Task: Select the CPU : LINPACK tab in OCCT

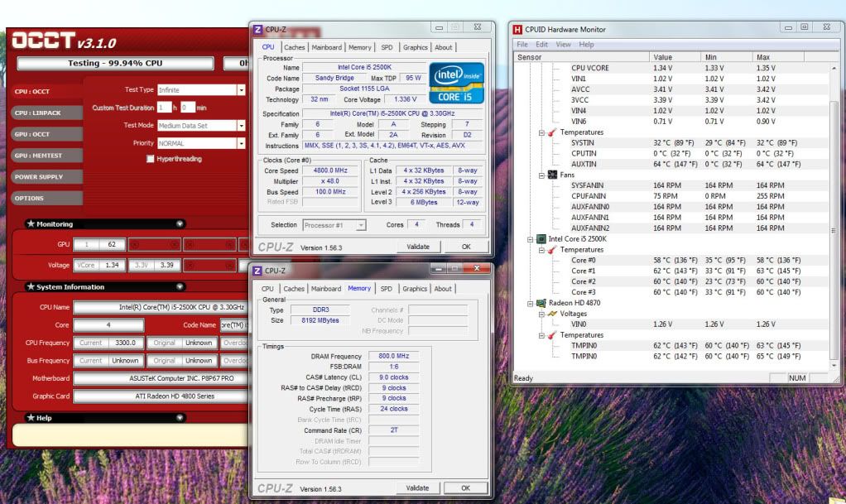Action: coord(46,113)
